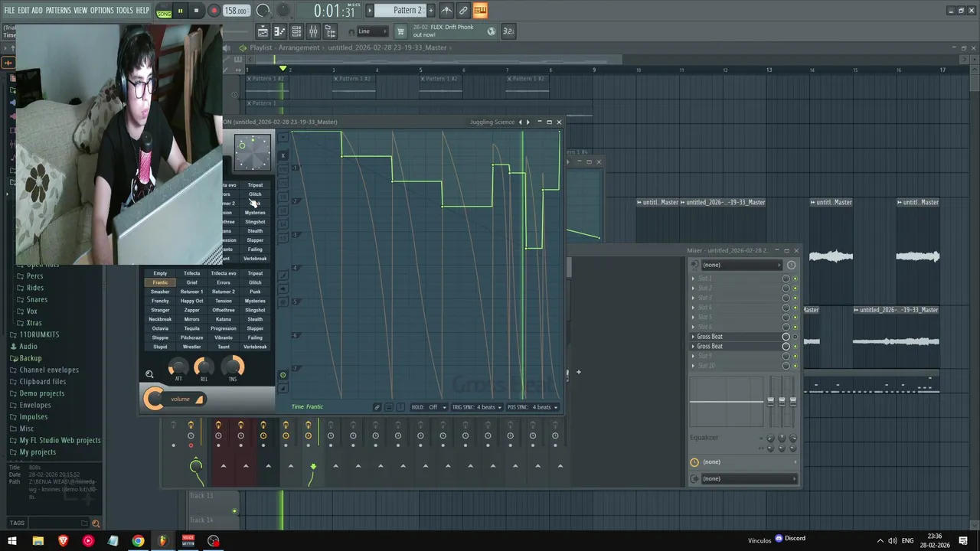Open the mixer view icon
This screenshot has width=980, height=551.
(x=313, y=31)
